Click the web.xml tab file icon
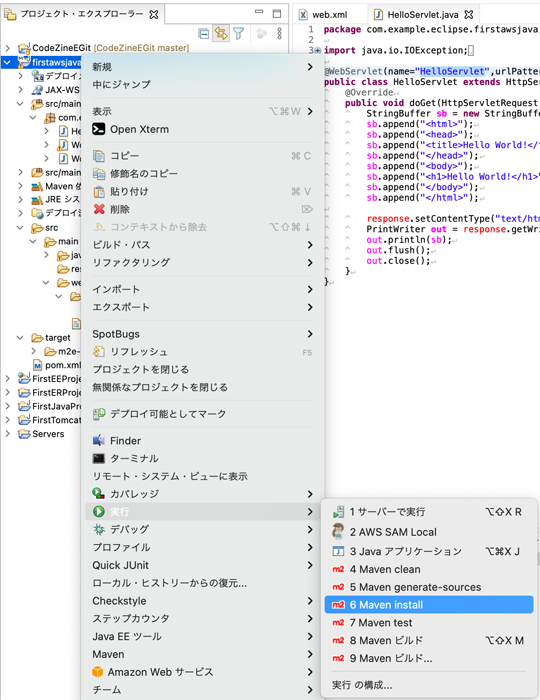Viewport: 540px width, 700px height. (x=303, y=15)
